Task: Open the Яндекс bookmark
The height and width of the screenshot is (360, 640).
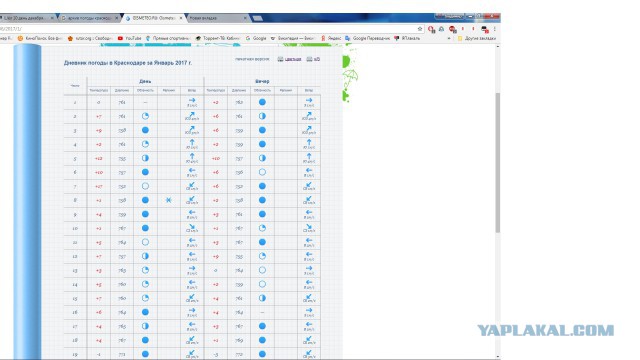Action: (331, 38)
